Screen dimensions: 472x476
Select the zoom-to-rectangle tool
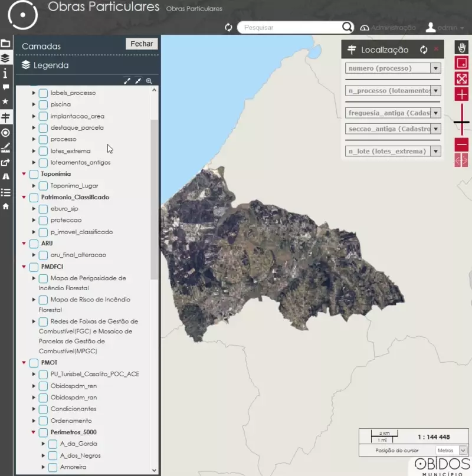click(461, 63)
